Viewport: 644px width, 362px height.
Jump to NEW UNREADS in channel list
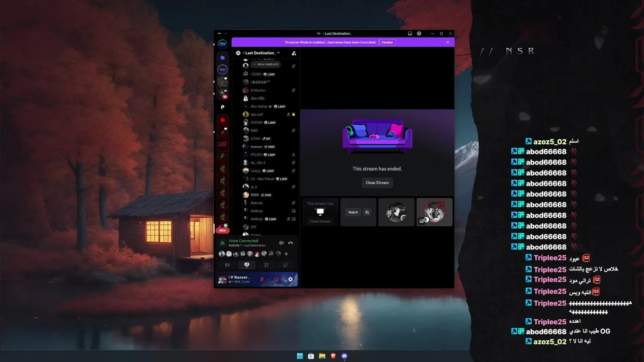[266, 64]
